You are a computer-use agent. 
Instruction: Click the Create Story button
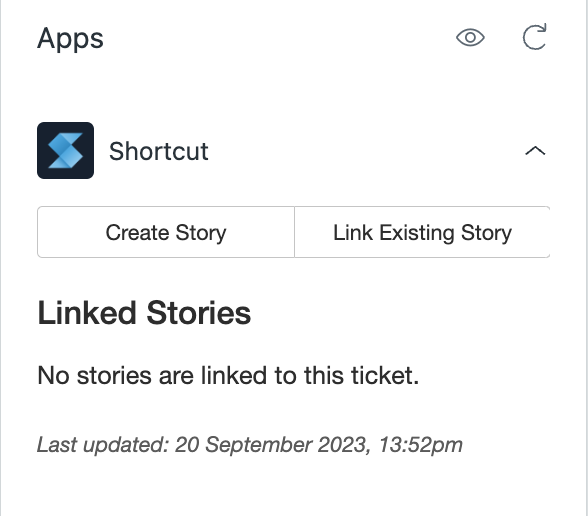click(x=166, y=232)
